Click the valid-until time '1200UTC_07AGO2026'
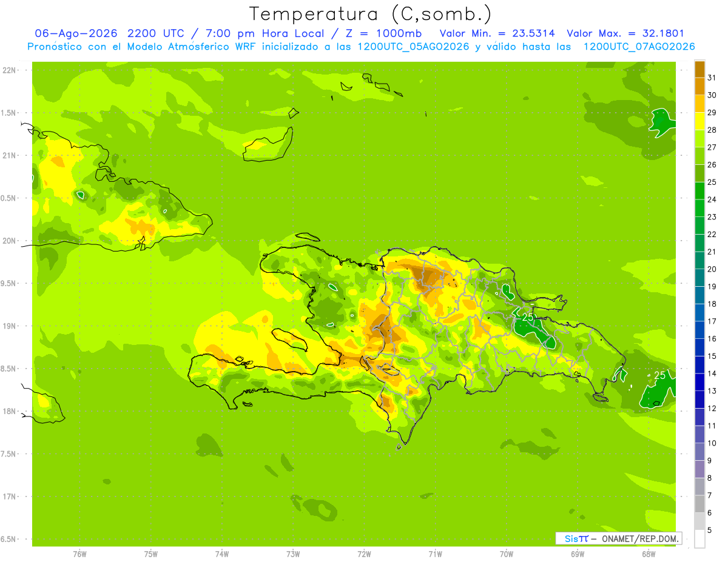This screenshot has height=562, width=728. tap(639, 47)
